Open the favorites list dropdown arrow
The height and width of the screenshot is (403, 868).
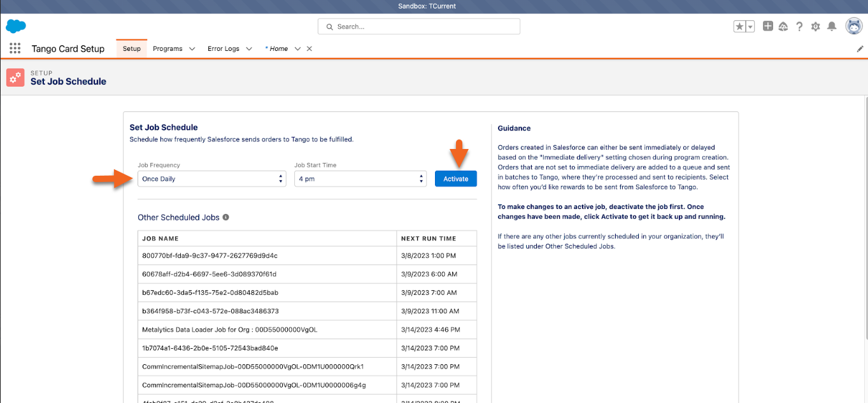coord(750,26)
